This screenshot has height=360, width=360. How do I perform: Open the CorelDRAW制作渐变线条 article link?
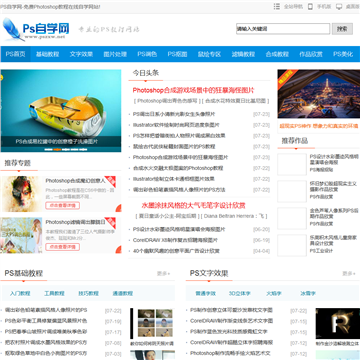[231, 321]
